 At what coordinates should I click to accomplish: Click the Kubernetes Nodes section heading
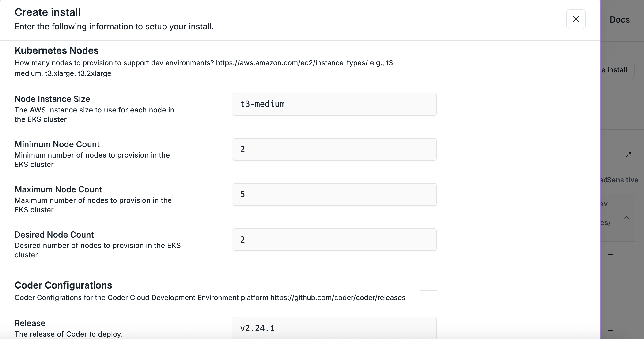(x=57, y=50)
